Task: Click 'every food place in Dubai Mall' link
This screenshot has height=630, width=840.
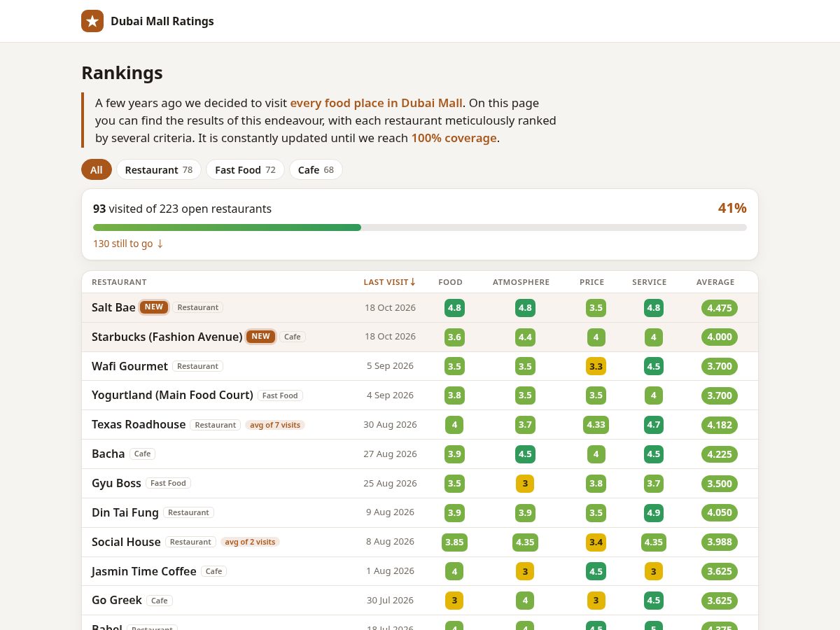Action: click(x=376, y=103)
